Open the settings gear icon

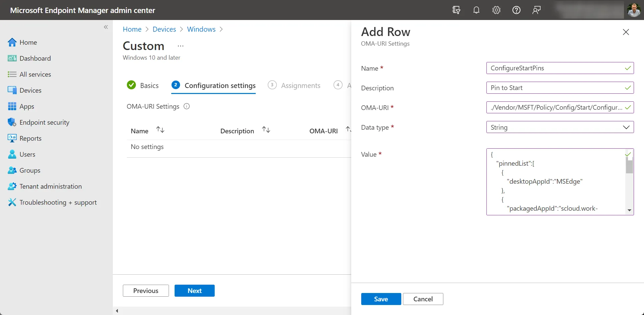pos(496,10)
